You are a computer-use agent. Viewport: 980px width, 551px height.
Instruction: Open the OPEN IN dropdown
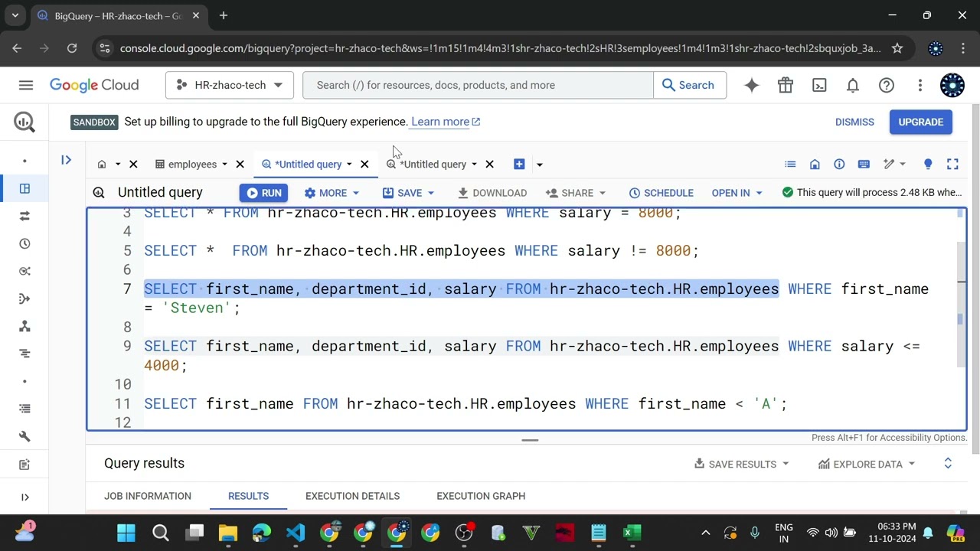737,193
